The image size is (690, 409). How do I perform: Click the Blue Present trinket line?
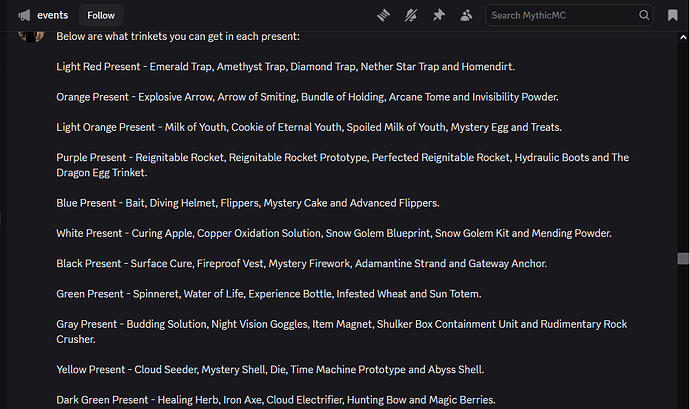point(247,203)
